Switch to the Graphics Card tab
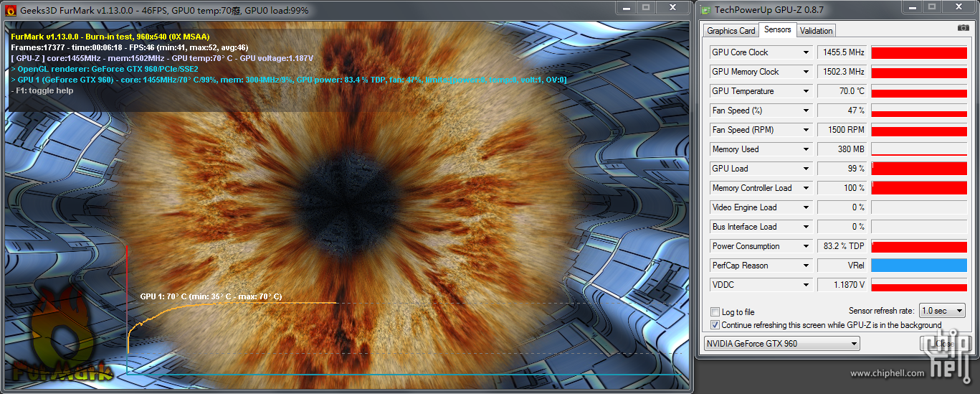The height and width of the screenshot is (394, 980). coord(731,30)
